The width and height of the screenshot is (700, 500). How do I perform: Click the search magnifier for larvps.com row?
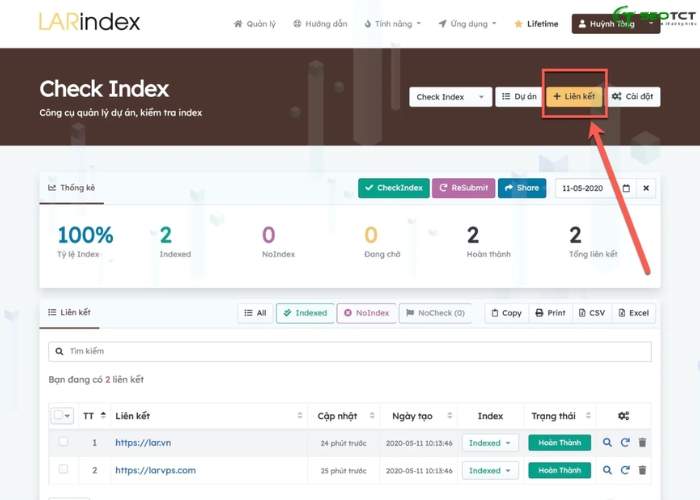pos(607,470)
